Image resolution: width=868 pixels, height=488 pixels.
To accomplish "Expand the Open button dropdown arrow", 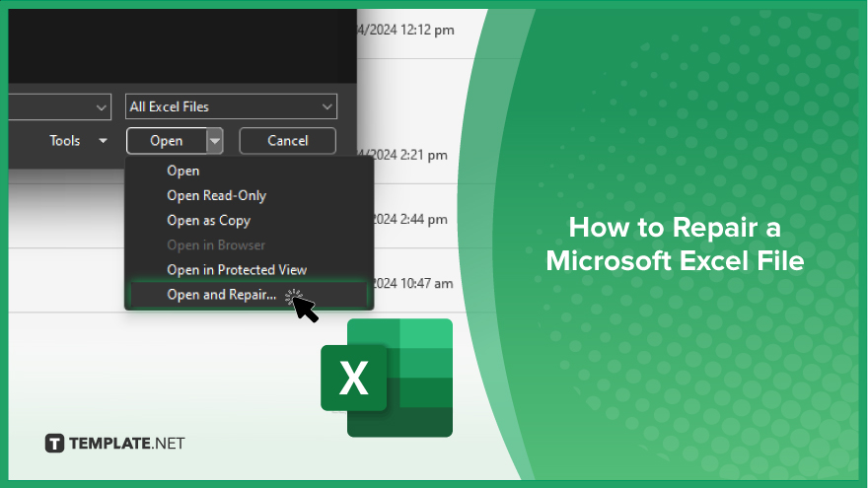I will click(x=215, y=141).
